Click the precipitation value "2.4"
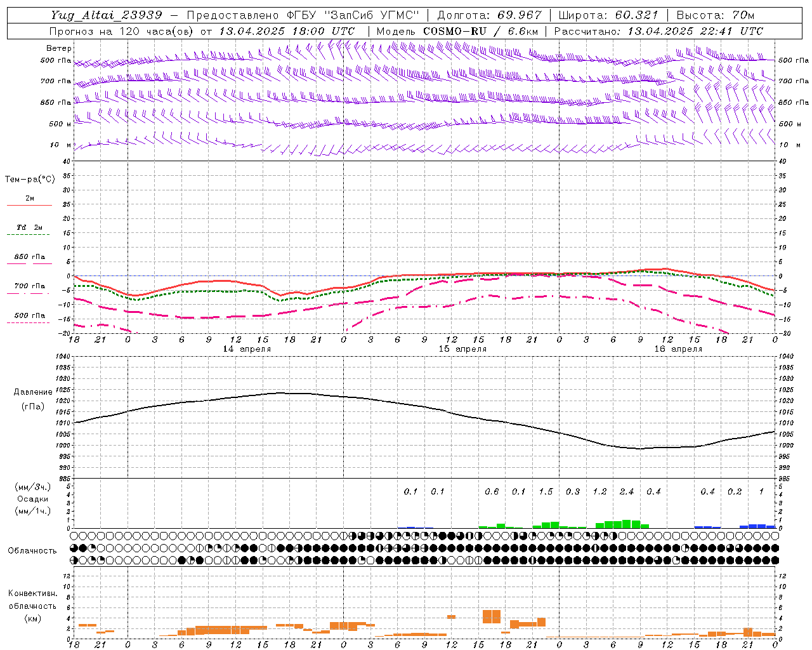Image resolution: width=812 pixels, height=650 pixels. click(x=627, y=492)
